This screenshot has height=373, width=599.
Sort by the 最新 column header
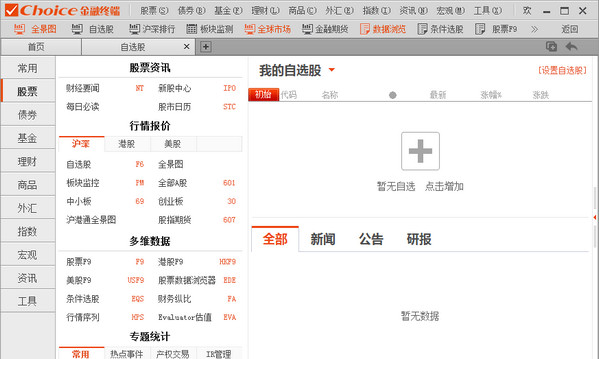[438, 95]
